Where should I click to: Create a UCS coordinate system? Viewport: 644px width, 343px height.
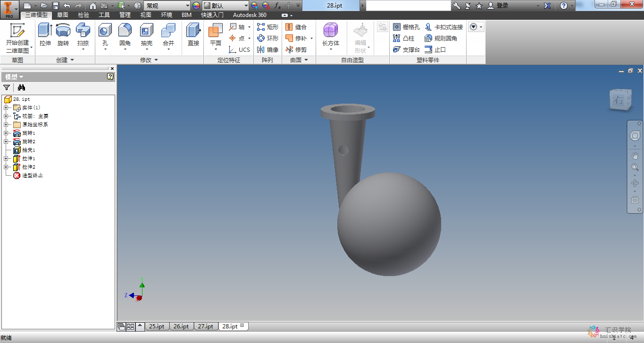240,49
